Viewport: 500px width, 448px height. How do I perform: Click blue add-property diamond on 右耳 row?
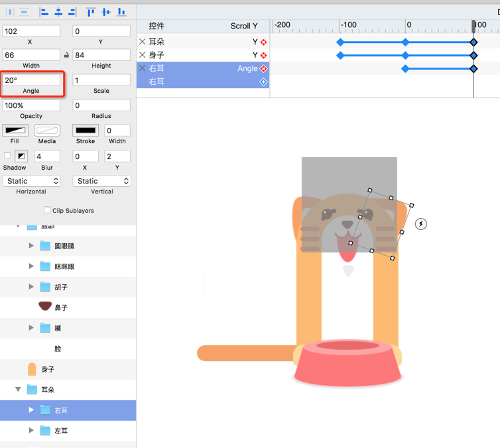point(263,82)
